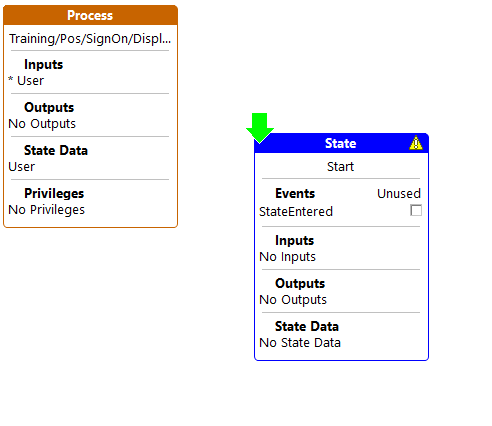This screenshot has height=426, width=492.
Task: Click the State Inputs section heading
Action: click(x=295, y=240)
